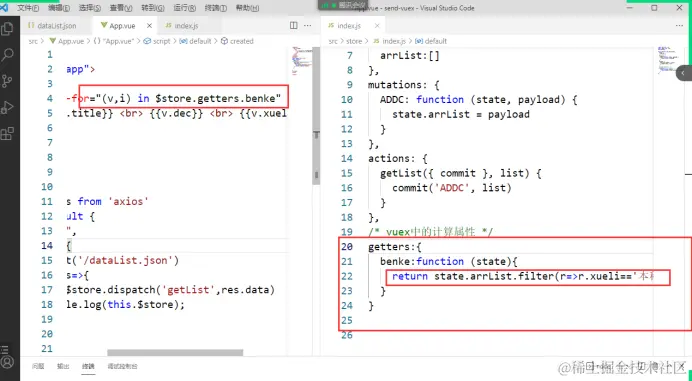Open the 终端(T) menu
The height and width of the screenshot is (381, 692).
pyautogui.click(x=216, y=8)
